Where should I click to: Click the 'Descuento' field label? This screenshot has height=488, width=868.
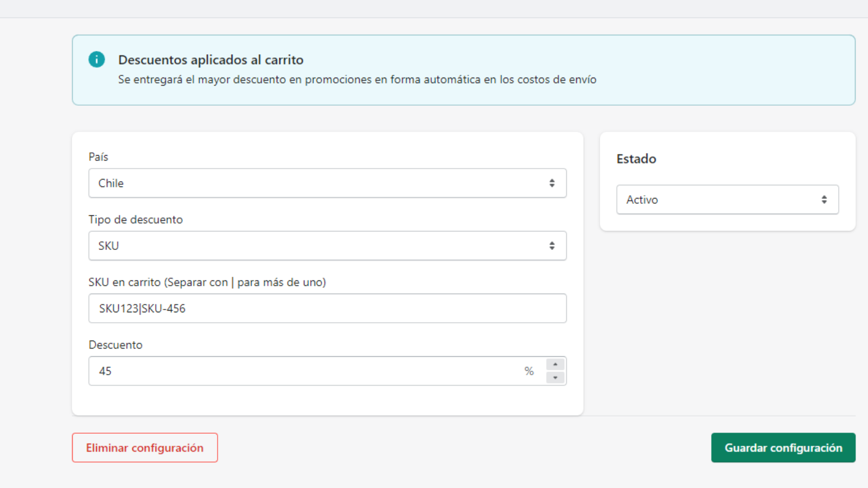pos(116,345)
